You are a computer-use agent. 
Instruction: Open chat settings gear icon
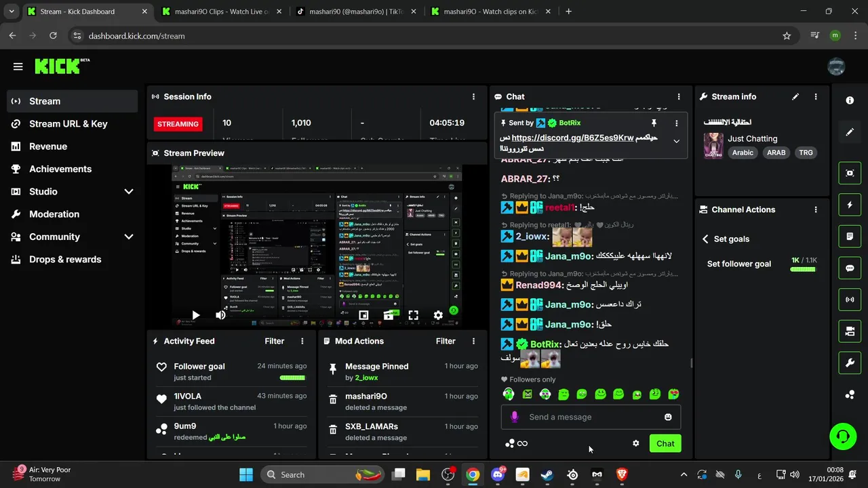tap(635, 443)
